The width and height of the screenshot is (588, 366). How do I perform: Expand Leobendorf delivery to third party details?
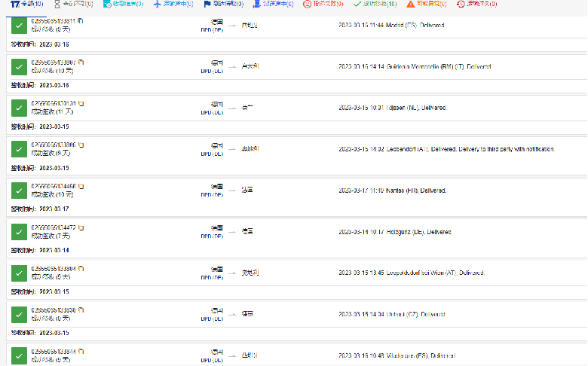pos(446,149)
